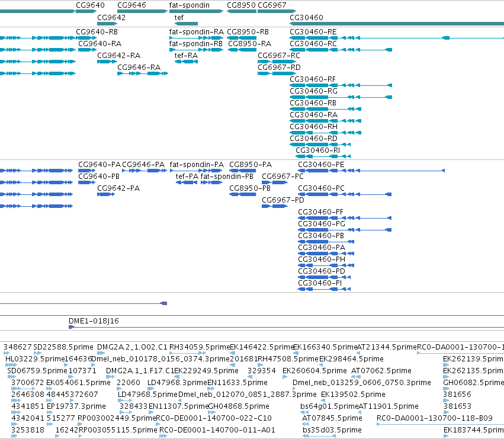Select the AT07062.5prime EST label
This screenshot has width=504, height=439.
[381, 371]
